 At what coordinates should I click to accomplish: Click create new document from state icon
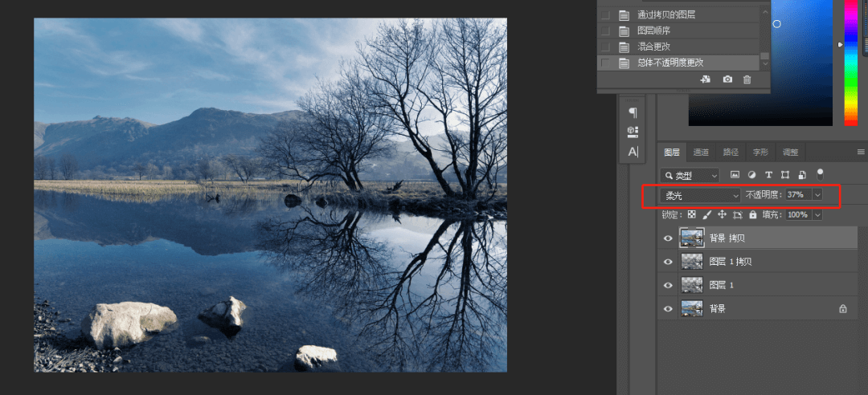tap(706, 79)
